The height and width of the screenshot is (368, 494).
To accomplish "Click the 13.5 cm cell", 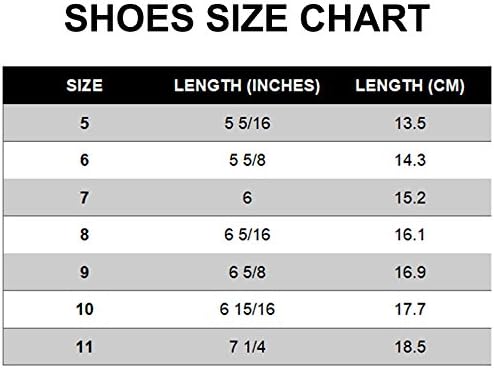I will [410, 123].
